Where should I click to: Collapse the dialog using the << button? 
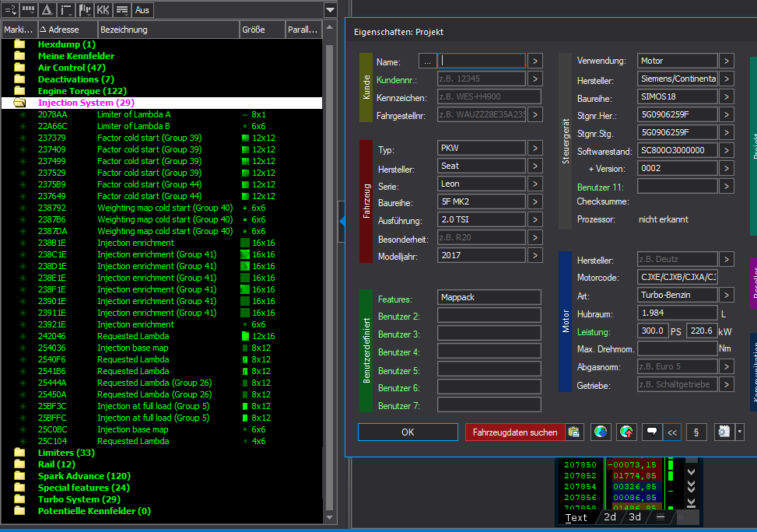(x=672, y=432)
